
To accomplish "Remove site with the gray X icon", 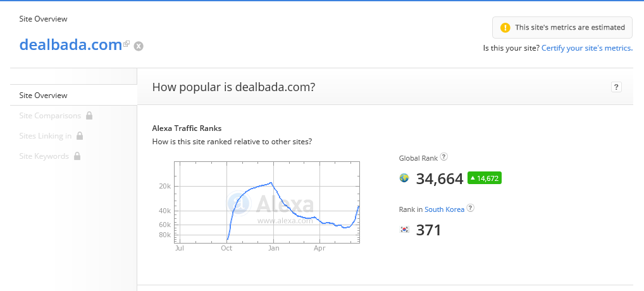I will pyautogui.click(x=139, y=46).
